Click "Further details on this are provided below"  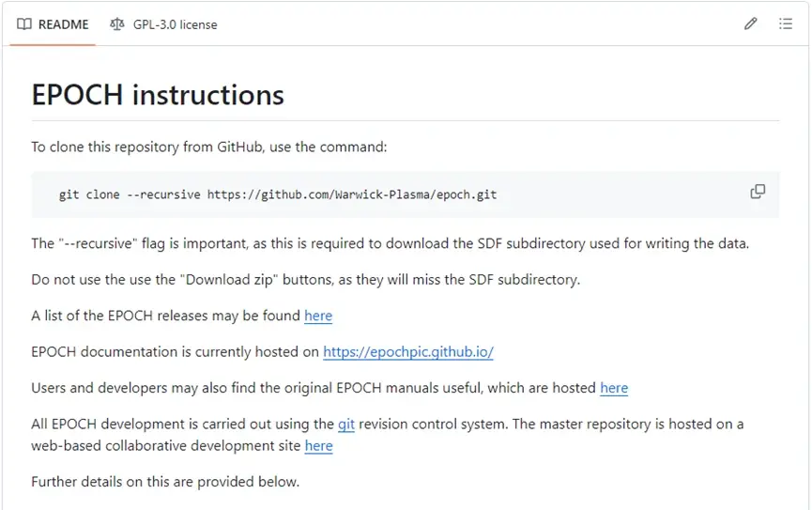tap(165, 482)
